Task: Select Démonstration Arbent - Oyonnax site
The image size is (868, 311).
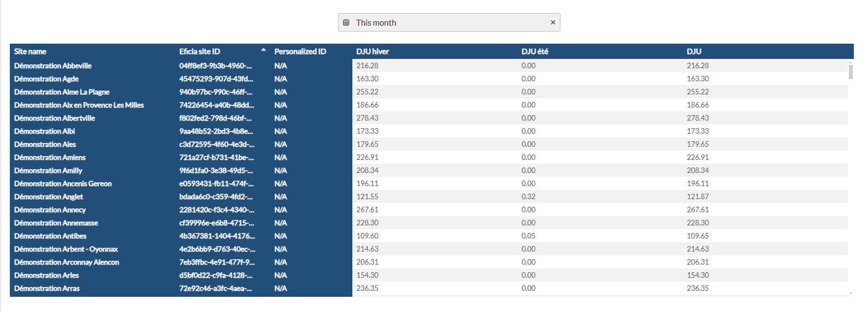Action: tap(66, 249)
